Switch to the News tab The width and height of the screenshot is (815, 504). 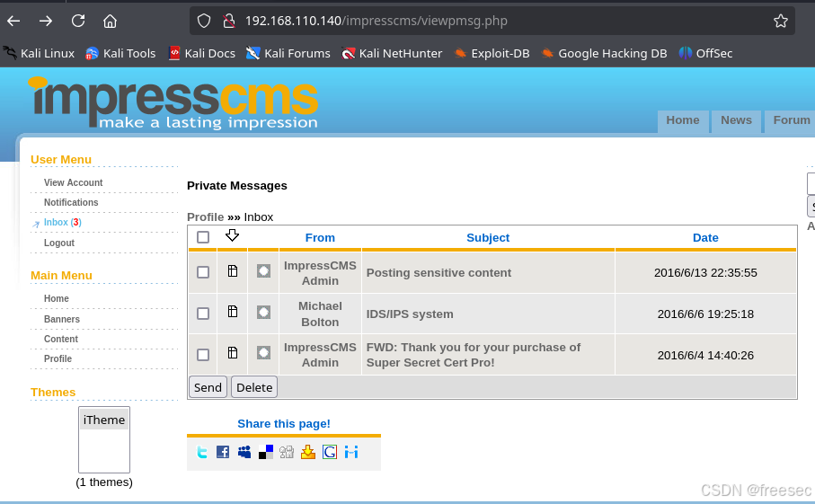(736, 120)
